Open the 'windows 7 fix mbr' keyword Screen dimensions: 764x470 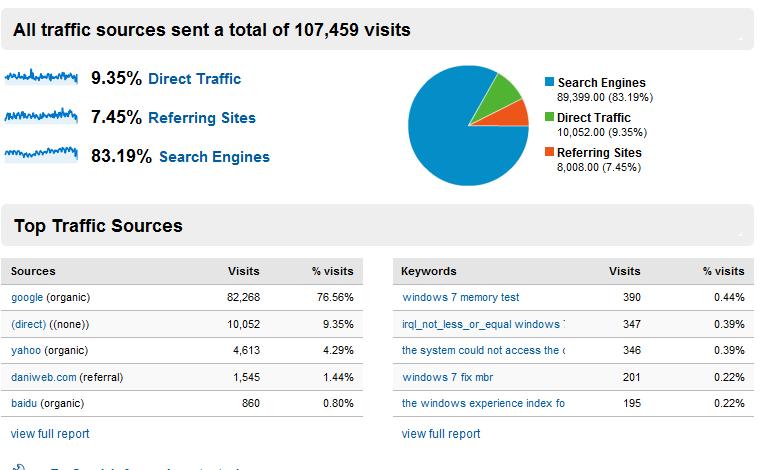pos(447,377)
